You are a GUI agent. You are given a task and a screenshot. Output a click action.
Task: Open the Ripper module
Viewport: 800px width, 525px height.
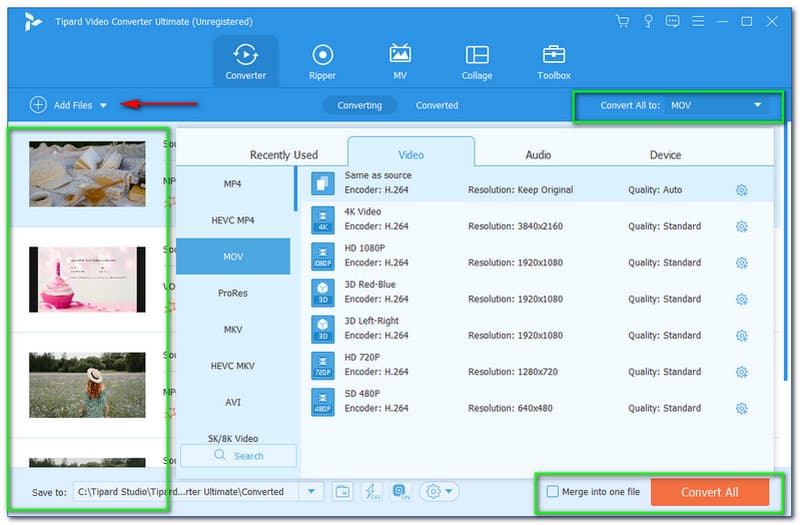tap(323, 62)
